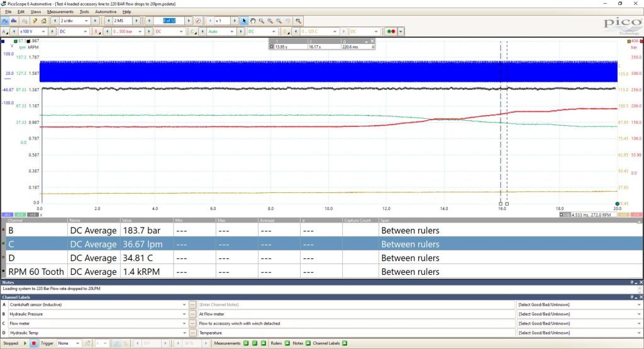Open channel A ±100 V range dropdown
Image resolution: width=644 pixels, height=349 pixels.
coord(33,31)
